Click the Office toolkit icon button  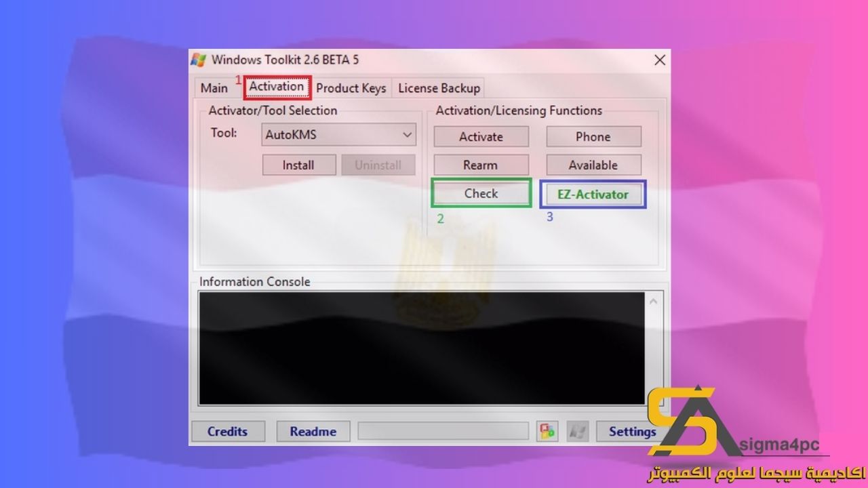[x=547, y=431]
